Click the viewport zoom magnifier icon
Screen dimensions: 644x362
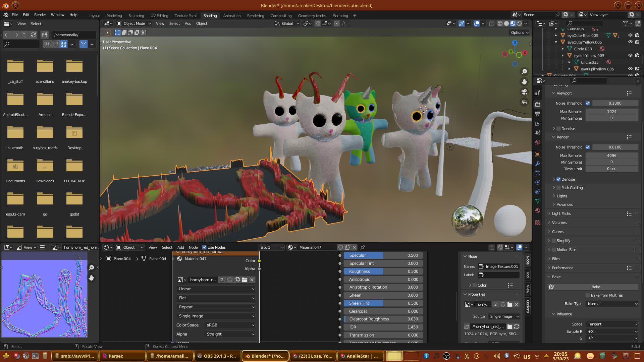(524, 72)
